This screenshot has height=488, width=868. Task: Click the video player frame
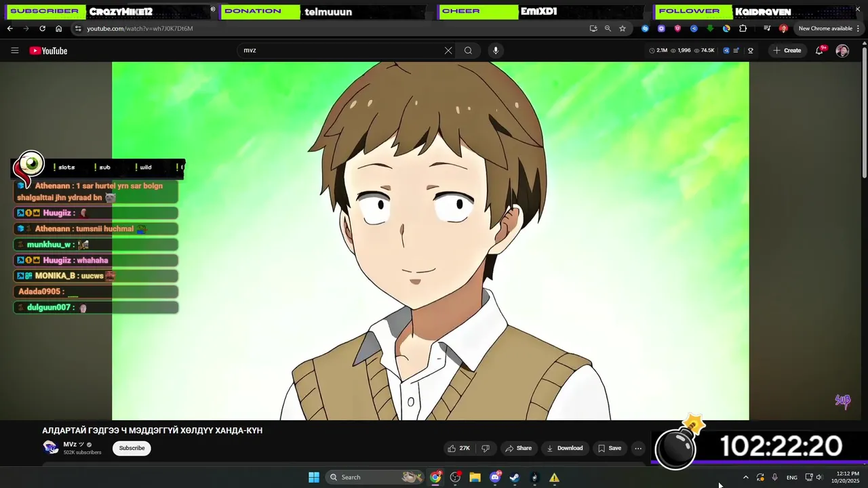431,241
